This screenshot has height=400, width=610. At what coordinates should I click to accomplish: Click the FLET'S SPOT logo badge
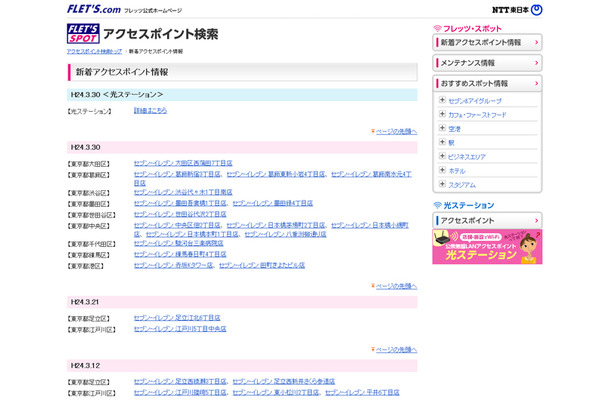83,33
